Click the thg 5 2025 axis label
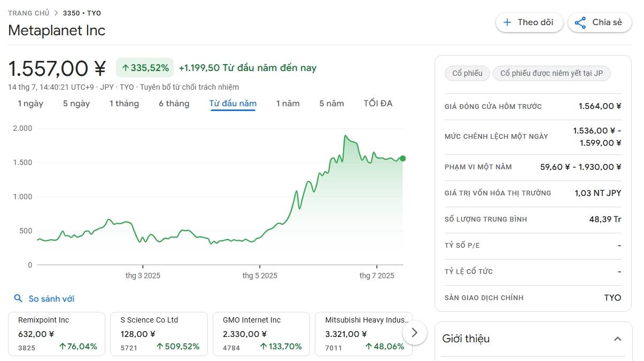This screenshot has width=644, height=361. (x=260, y=276)
